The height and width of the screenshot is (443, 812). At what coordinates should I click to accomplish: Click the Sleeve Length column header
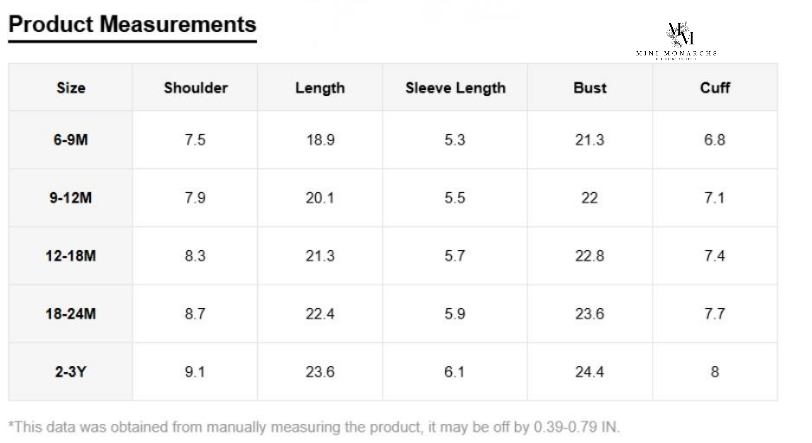[455, 88]
